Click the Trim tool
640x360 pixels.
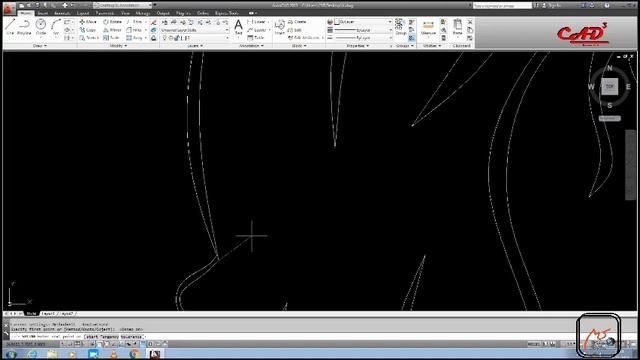pyautogui.click(x=134, y=22)
